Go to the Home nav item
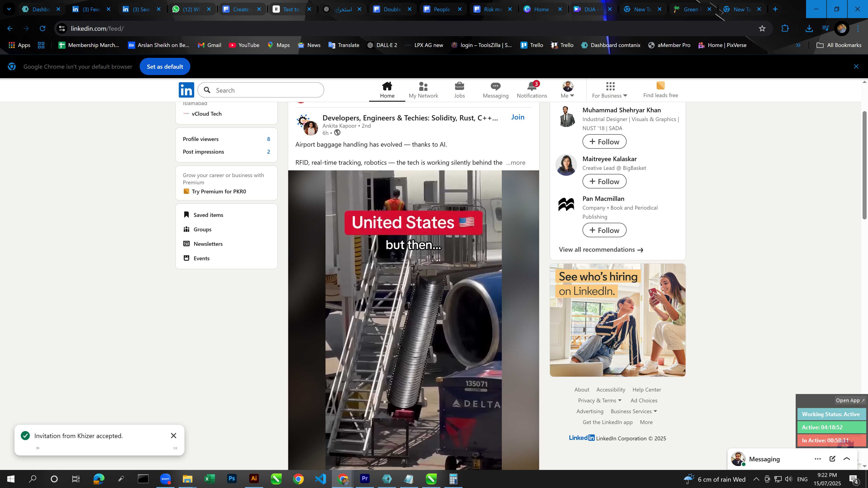The image size is (868, 488). [387, 90]
